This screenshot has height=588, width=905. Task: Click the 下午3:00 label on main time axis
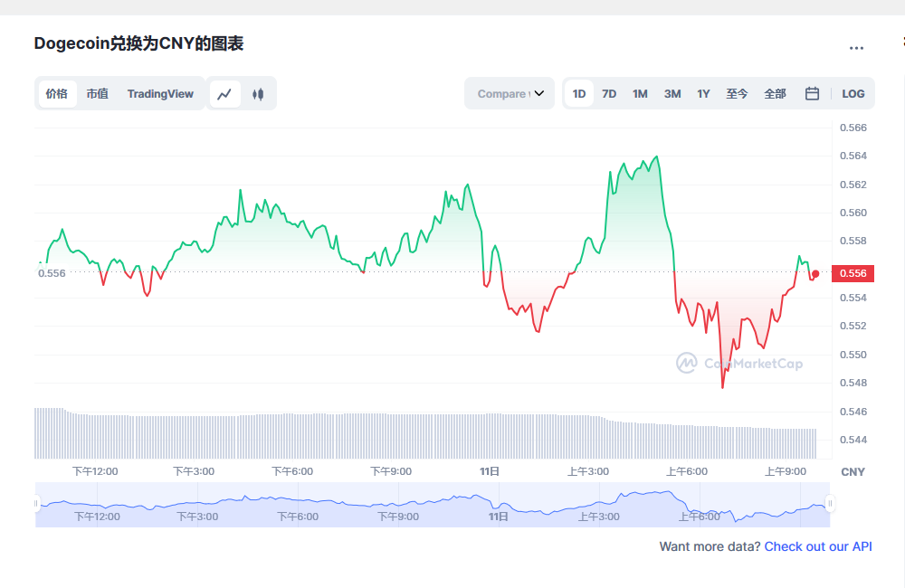[194, 471]
